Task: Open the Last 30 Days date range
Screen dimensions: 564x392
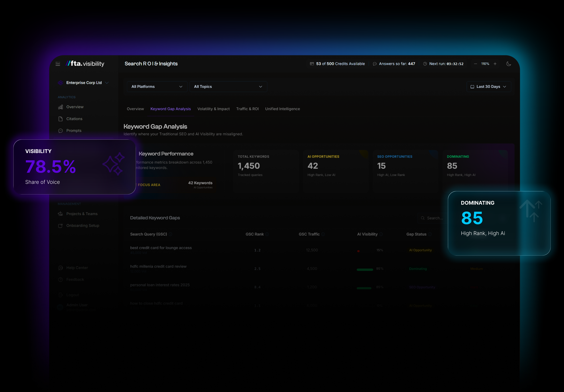Action: click(x=489, y=87)
